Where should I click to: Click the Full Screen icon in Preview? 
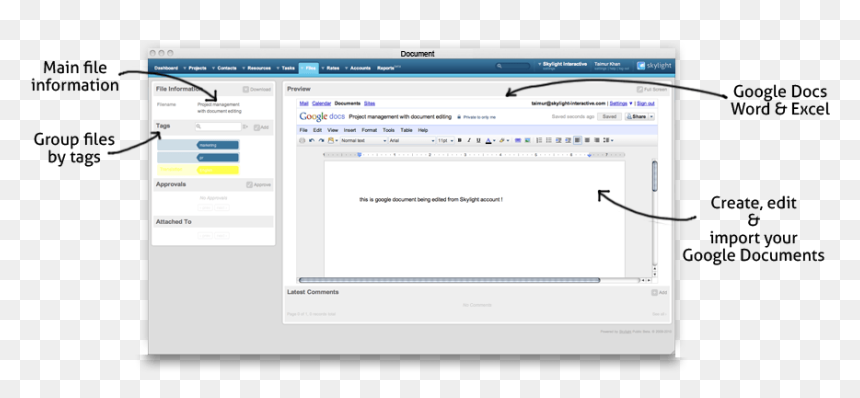pyautogui.click(x=640, y=89)
